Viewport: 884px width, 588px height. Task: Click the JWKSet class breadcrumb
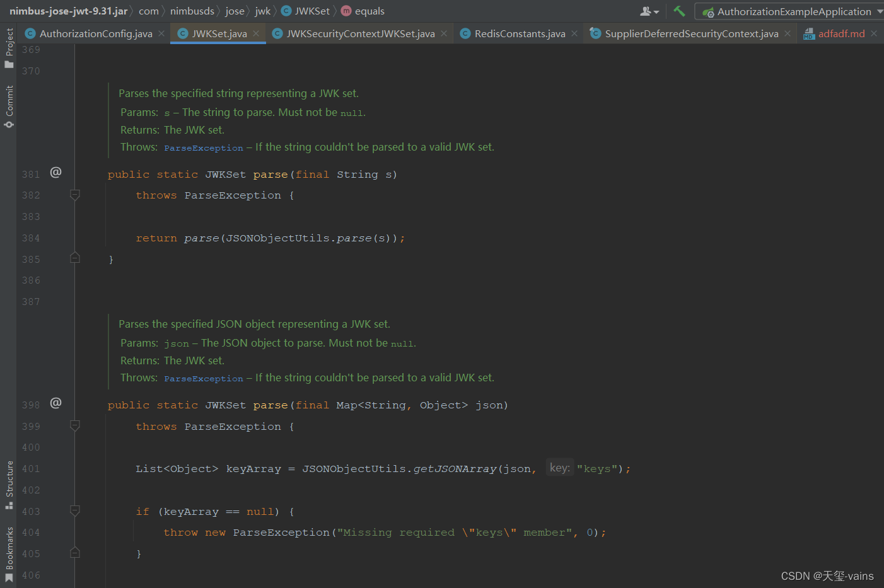pos(306,11)
